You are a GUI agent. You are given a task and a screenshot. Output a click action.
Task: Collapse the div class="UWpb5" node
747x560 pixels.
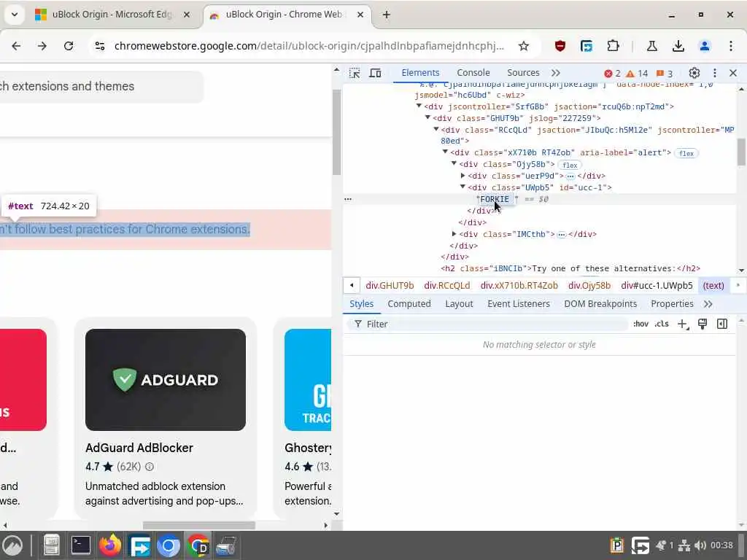click(462, 187)
